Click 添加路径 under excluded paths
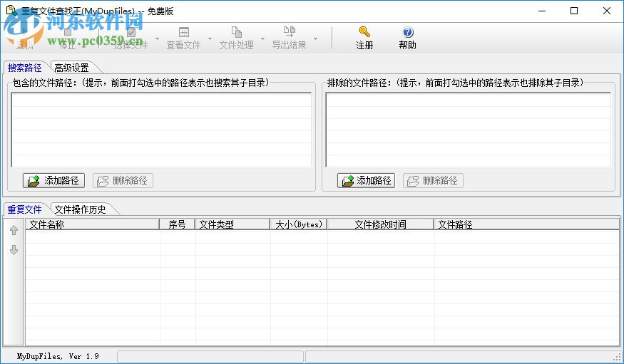Image resolution: width=624 pixels, height=364 pixels. tap(366, 181)
